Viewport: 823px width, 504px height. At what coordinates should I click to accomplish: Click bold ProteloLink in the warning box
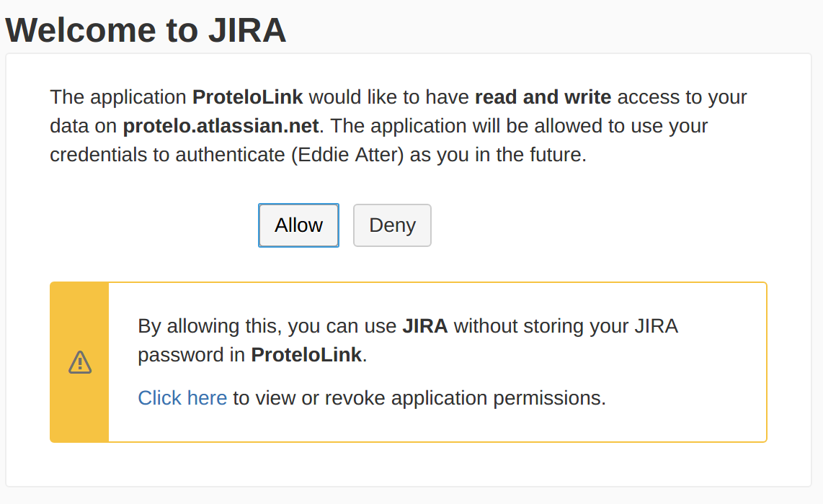click(x=306, y=355)
